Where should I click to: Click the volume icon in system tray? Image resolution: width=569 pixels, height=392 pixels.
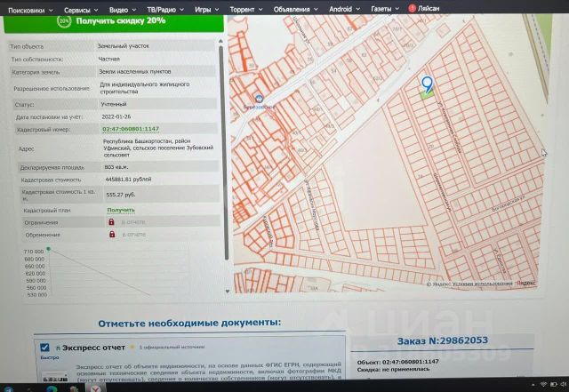click(x=564, y=384)
